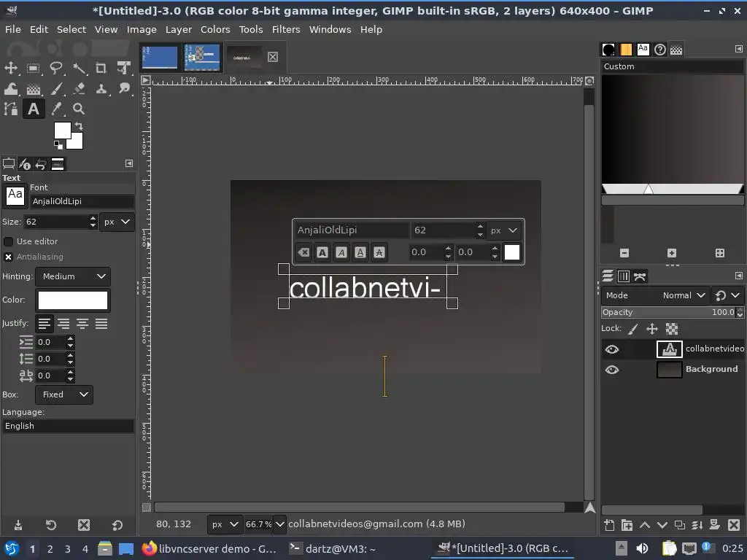Apply italic in on-canvas text toolbar
The height and width of the screenshot is (560, 747).
click(x=341, y=252)
